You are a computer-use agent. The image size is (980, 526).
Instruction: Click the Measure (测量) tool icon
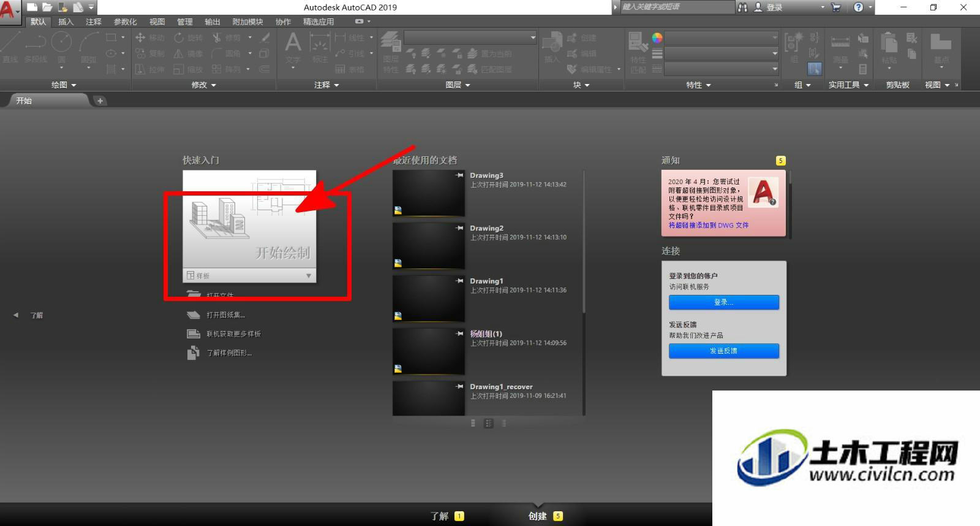[840, 48]
